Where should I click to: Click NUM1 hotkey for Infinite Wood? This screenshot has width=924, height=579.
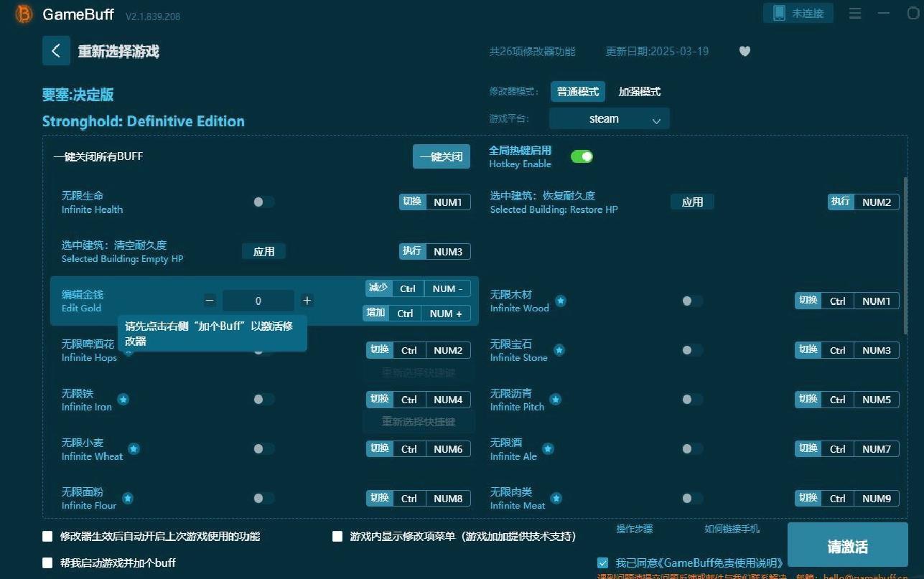coord(877,301)
